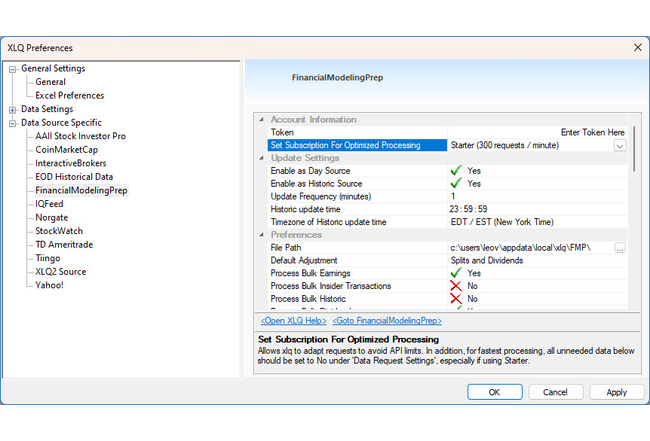Select Norgate data source
The image size is (650, 441).
52,218
